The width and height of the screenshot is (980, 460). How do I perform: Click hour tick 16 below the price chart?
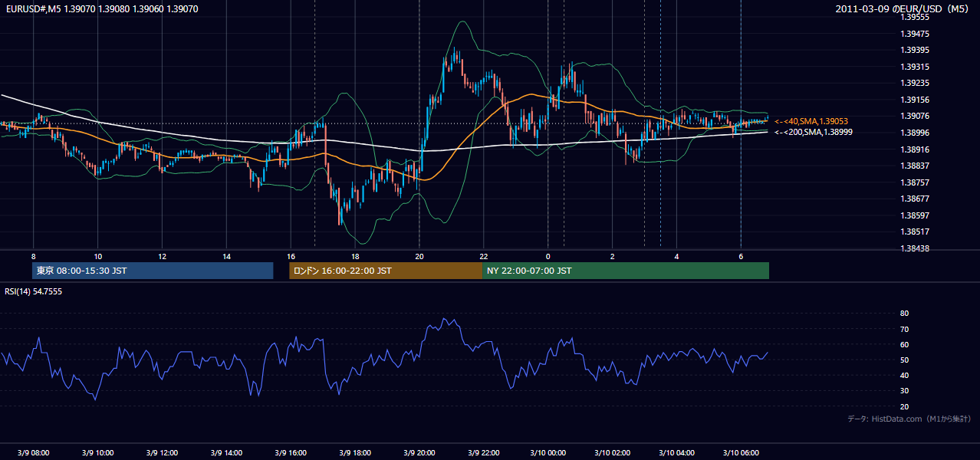click(291, 256)
